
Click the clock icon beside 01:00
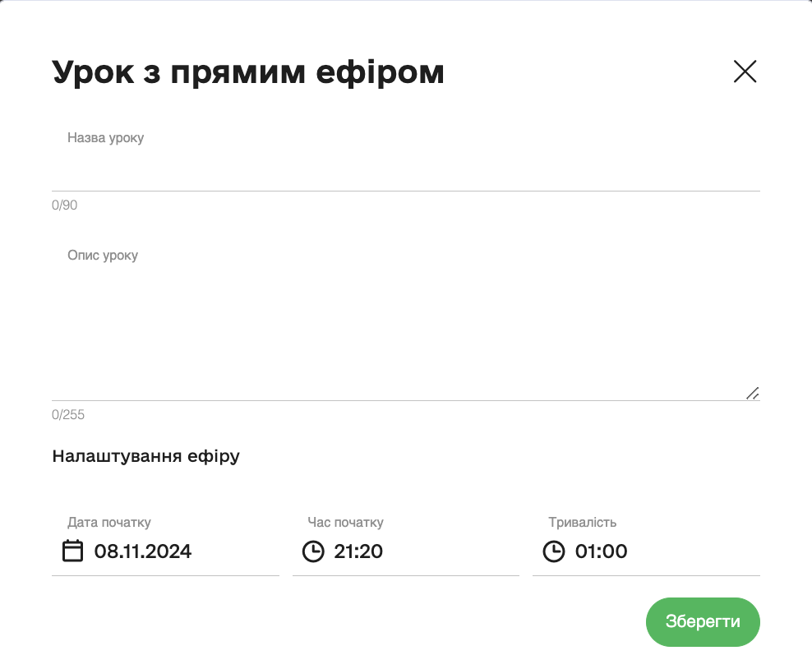pos(554,551)
